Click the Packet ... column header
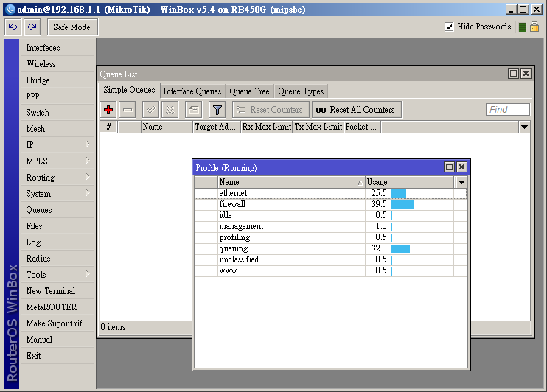This screenshot has height=392, width=547. point(362,127)
